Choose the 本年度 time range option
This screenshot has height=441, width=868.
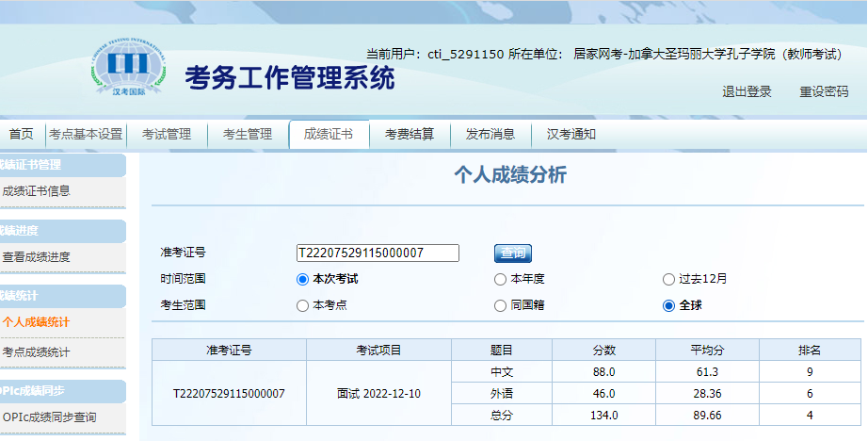pyautogui.click(x=500, y=279)
